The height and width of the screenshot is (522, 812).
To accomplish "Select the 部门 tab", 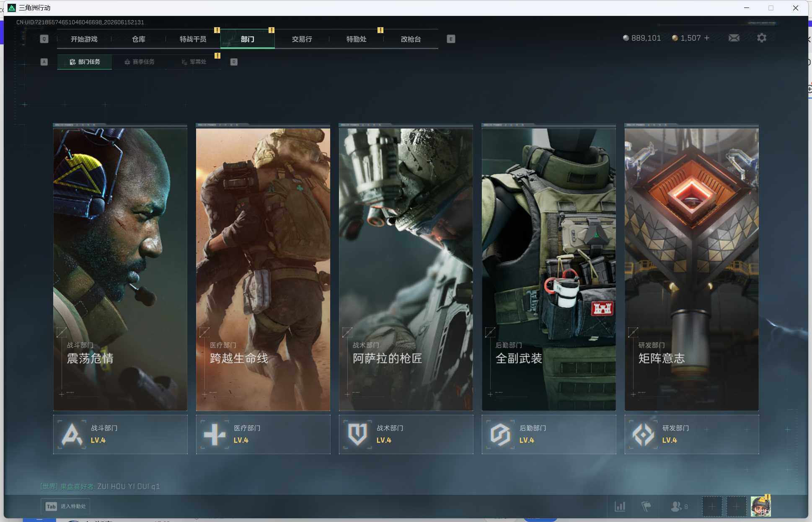I will click(247, 39).
